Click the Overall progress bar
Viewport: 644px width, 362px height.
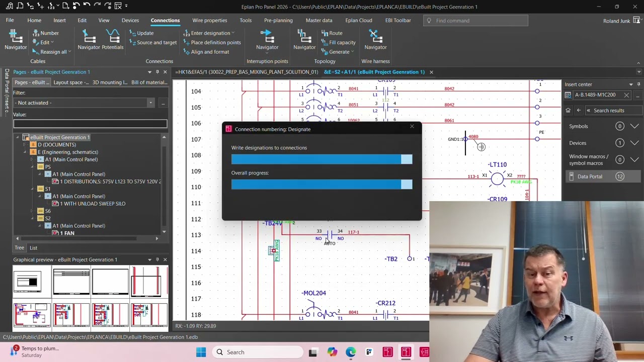coord(321,185)
